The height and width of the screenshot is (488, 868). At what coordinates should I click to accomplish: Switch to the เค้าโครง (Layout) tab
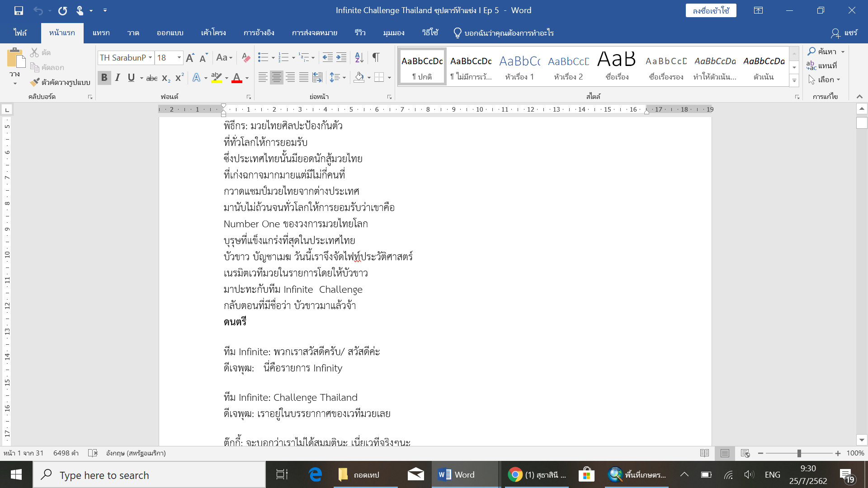pos(213,33)
